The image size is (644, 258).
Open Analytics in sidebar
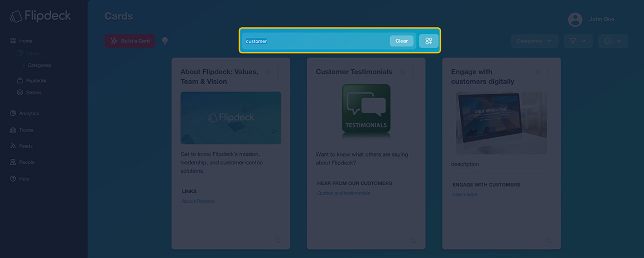24,114
